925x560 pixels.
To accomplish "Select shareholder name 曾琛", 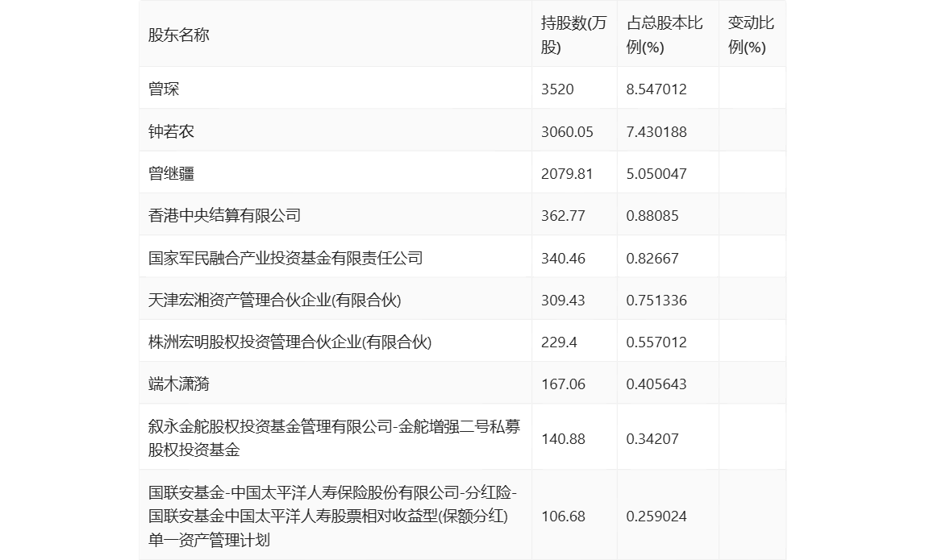I will tap(164, 89).
